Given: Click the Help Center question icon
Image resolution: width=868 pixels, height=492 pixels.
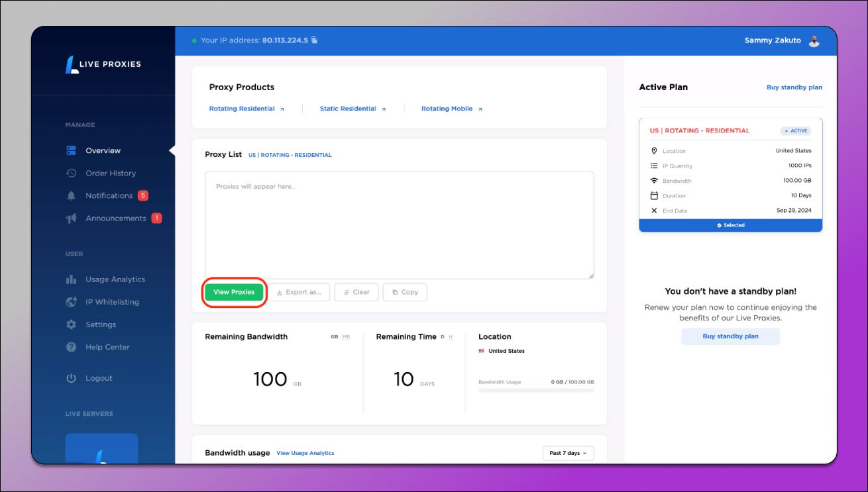Looking at the screenshot, I should tap(72, 347).
